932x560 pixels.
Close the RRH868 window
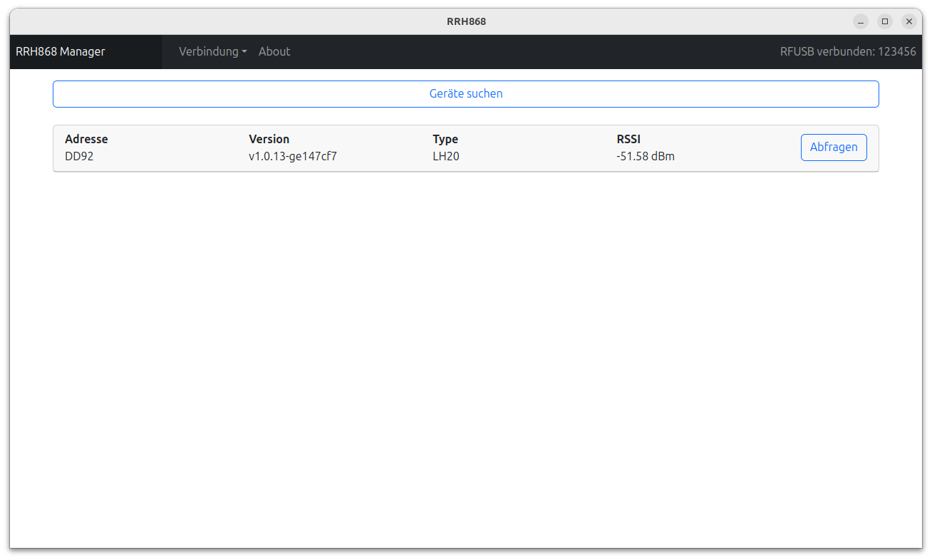tap(909, 21)
